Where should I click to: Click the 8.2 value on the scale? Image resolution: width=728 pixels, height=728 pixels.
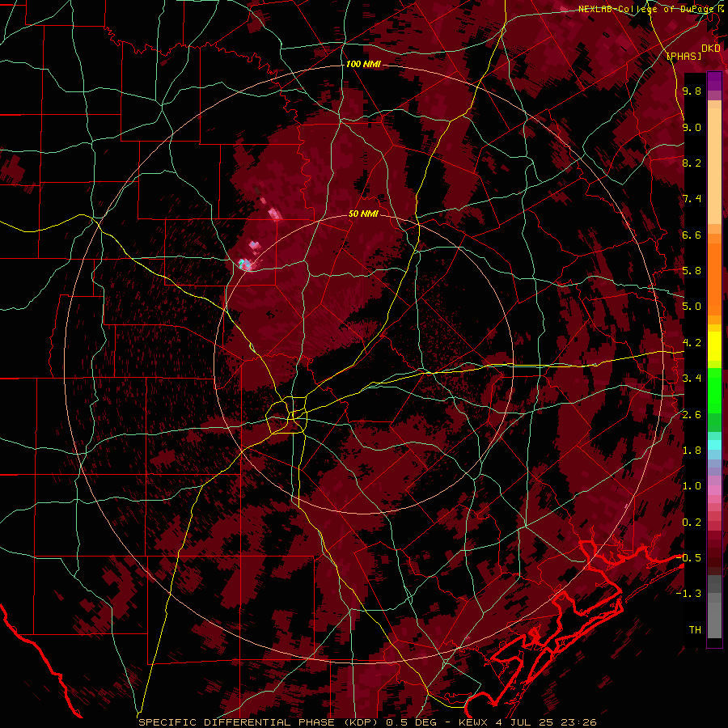[692, 163]
